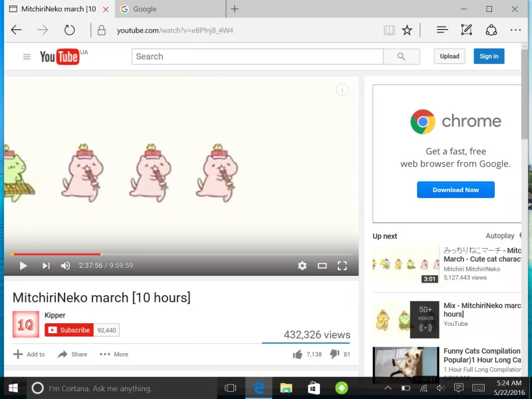The height and width of the screenshot is (399, 532).
Task: Open video settings gear
Action: [302, 265]
